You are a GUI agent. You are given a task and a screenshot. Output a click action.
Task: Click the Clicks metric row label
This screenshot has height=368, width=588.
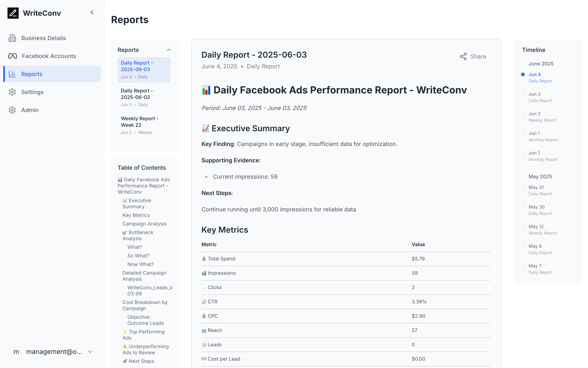(215, 287)
